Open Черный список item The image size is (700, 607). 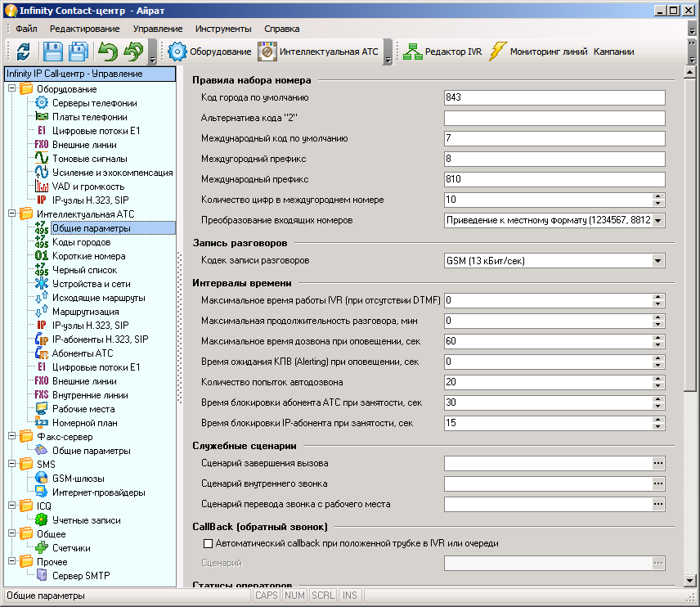click(84, 270)
